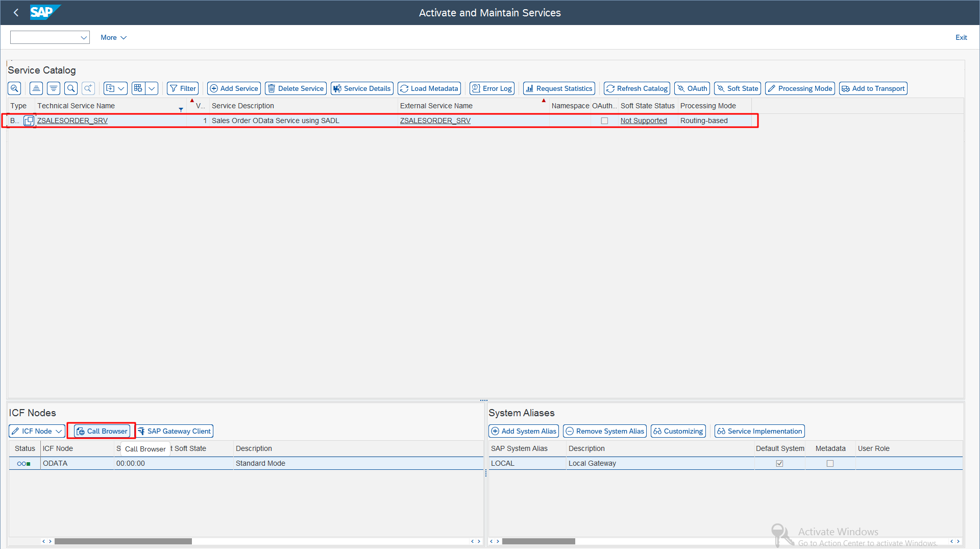Open SAP Gateway Client
Image resolution: width=980 pixels, height=549 pixels.
(x=174, y=431)
